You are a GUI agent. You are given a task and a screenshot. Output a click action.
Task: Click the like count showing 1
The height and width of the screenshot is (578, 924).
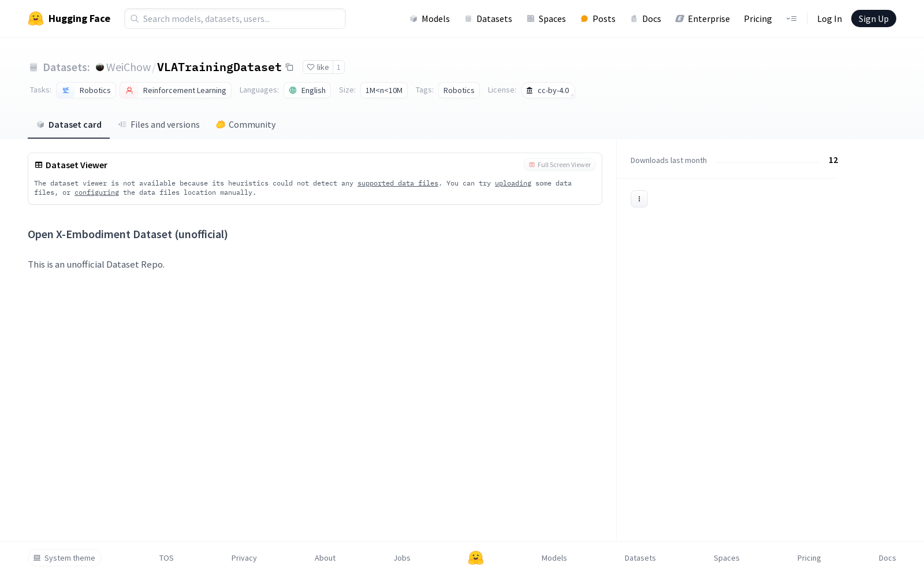point(338,67)
